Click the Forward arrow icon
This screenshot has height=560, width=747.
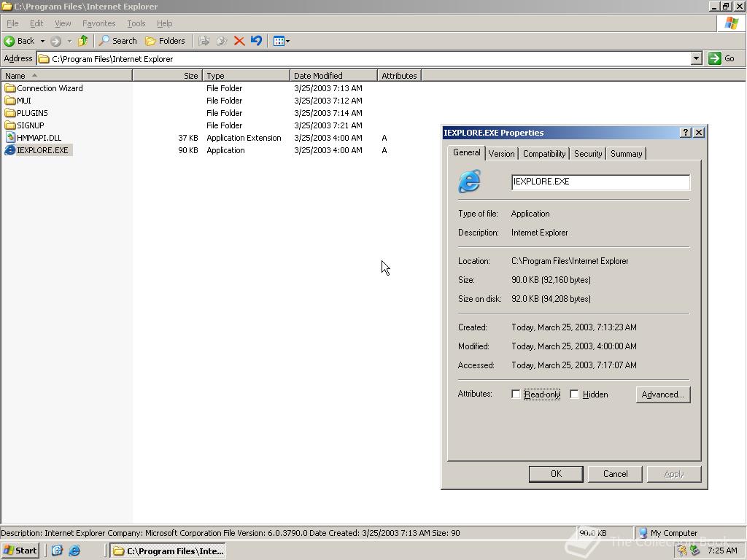point(55,41)
